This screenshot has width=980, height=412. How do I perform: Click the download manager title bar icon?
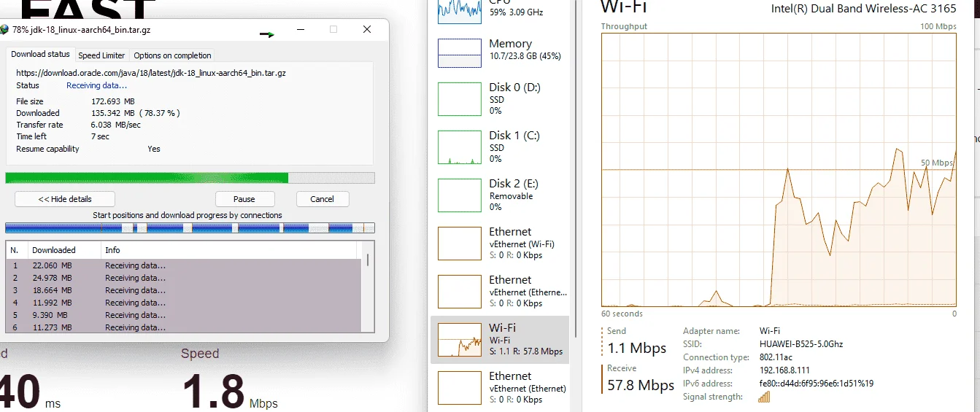coord(4,30)
